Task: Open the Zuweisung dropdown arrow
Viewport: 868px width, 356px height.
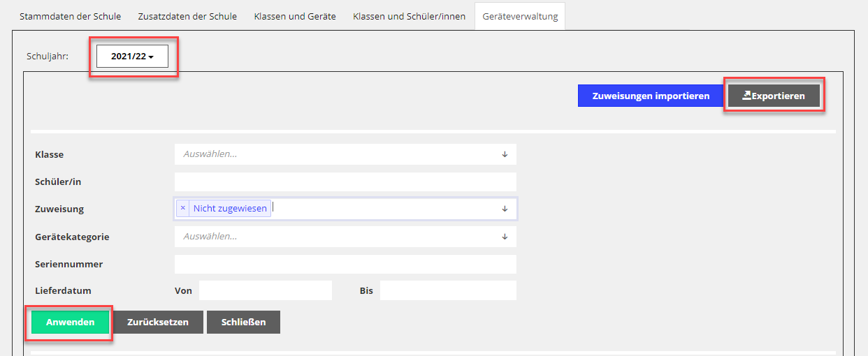Action: point(505,209)
